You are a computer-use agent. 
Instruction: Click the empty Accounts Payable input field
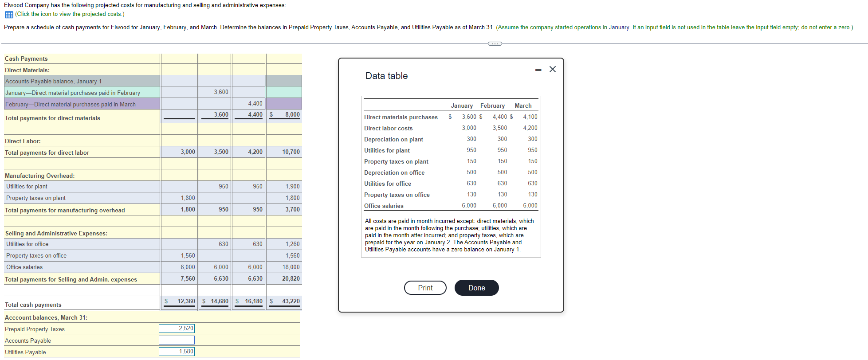(177, 340)
